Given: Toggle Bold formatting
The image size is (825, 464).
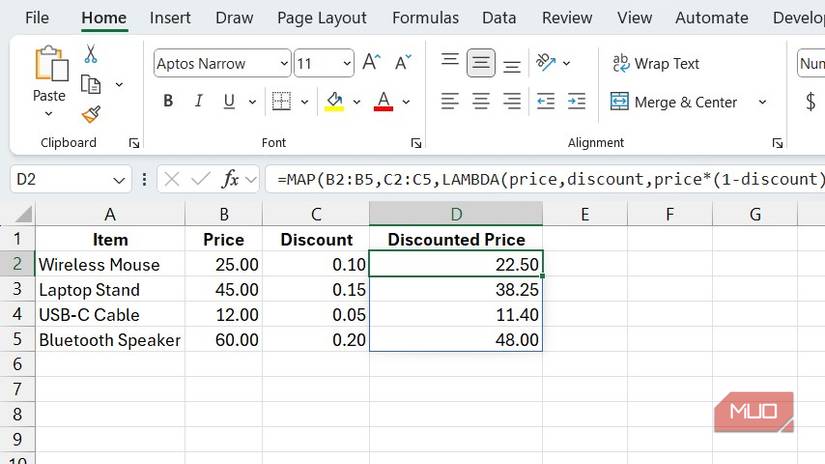Looking at the screenshot, I should [168, 101].
